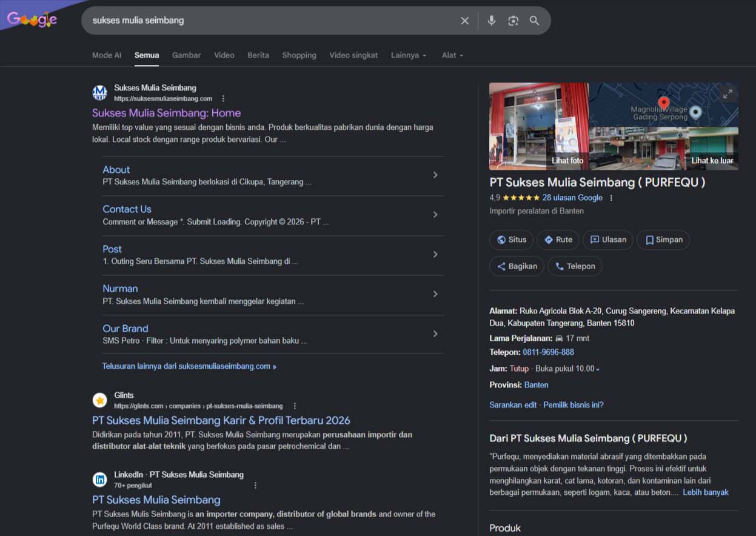Expand description with Lebih banyak
The height and width of the screenshot is (536, 756).
706,492
